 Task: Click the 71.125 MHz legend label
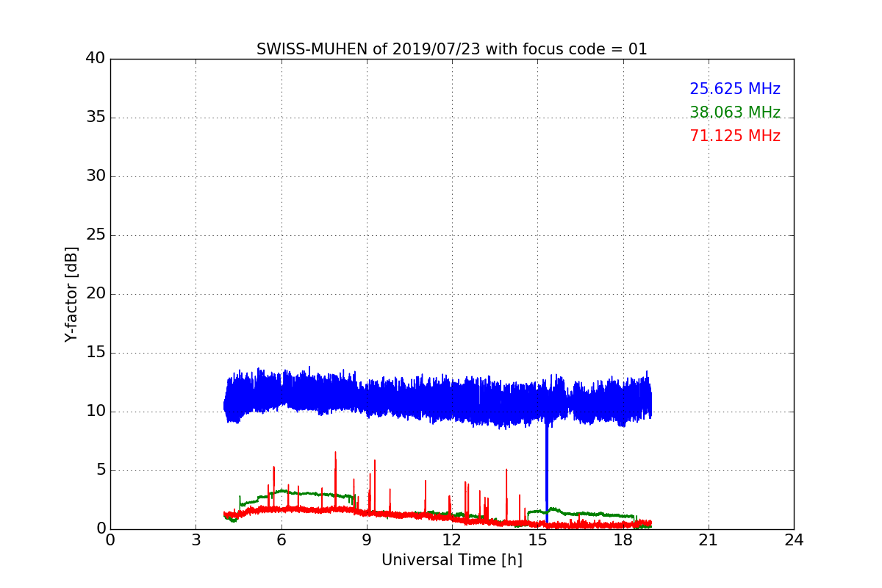pos(735,136)
